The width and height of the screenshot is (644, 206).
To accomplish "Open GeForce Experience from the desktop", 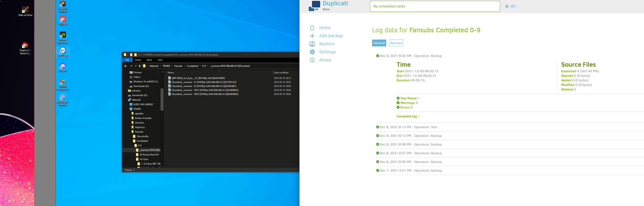I will pos(63,38).
